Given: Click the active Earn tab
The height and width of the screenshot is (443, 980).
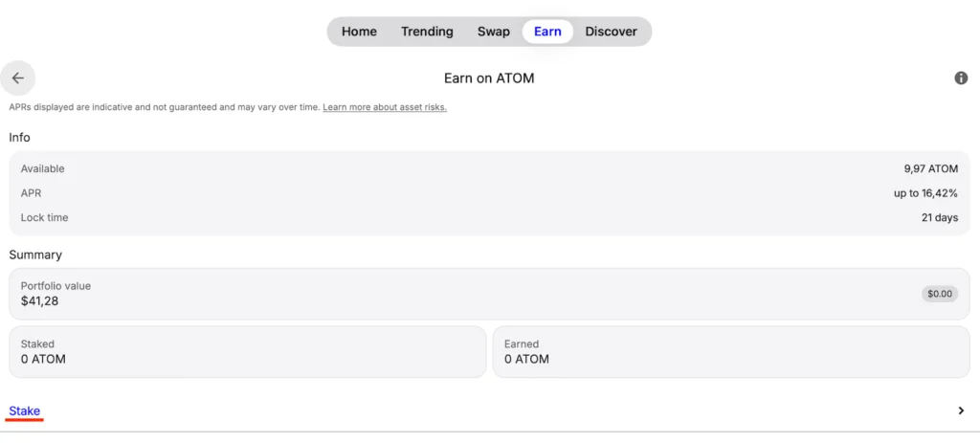Looking at the screenshot, I should click(x=547, y=32).
